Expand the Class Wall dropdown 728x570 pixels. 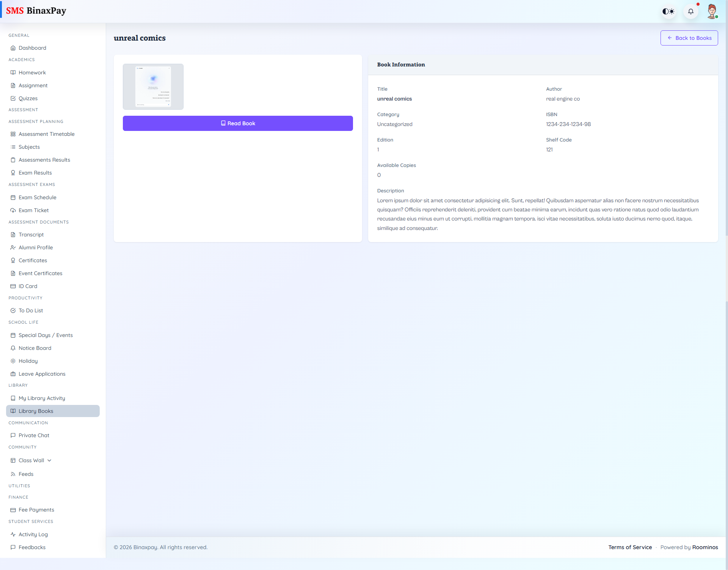coord(50,460)
